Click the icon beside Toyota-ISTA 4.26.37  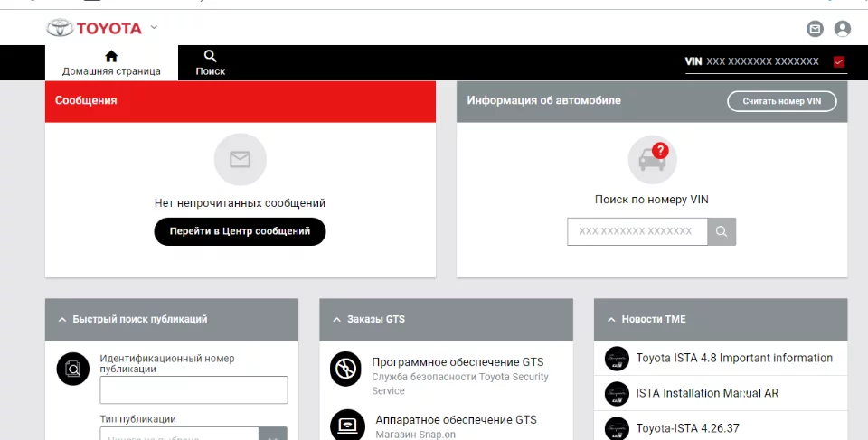[617, 428]
